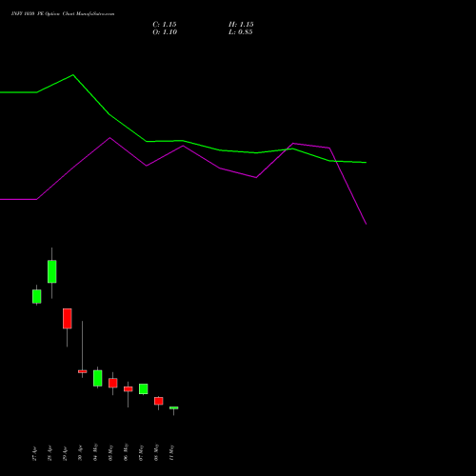Click the chart title text at top left

coord(63,14)
